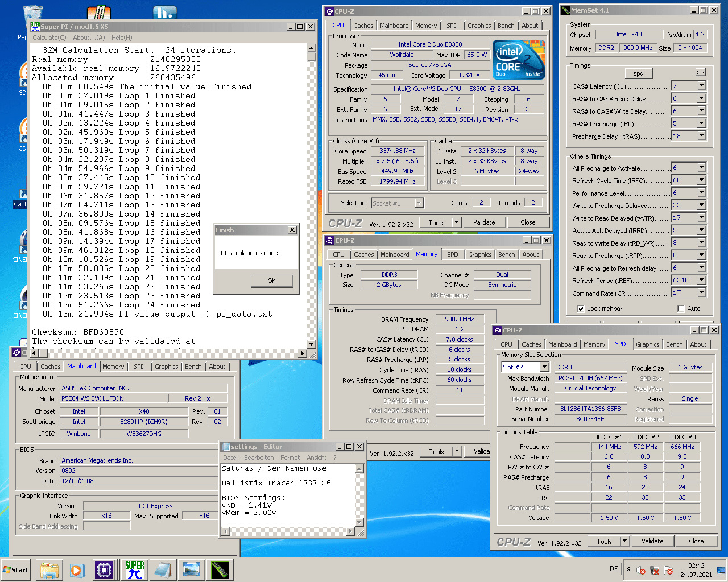Open Precharge Delay (tRAS) dropdown
The height and width of the screenshot is (582, 728).
coord(701,136)
